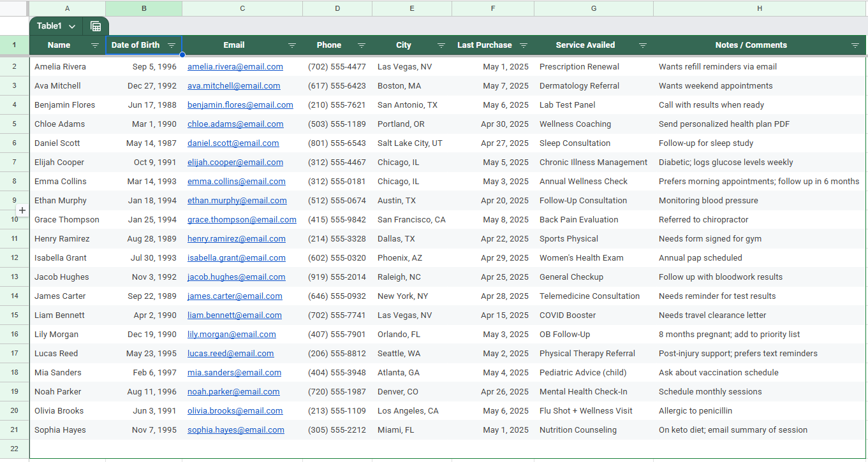Select birth date Dec 27, 1992
Image resolution: width=868 pixels, height=462 pixels.
click(144, 86)
